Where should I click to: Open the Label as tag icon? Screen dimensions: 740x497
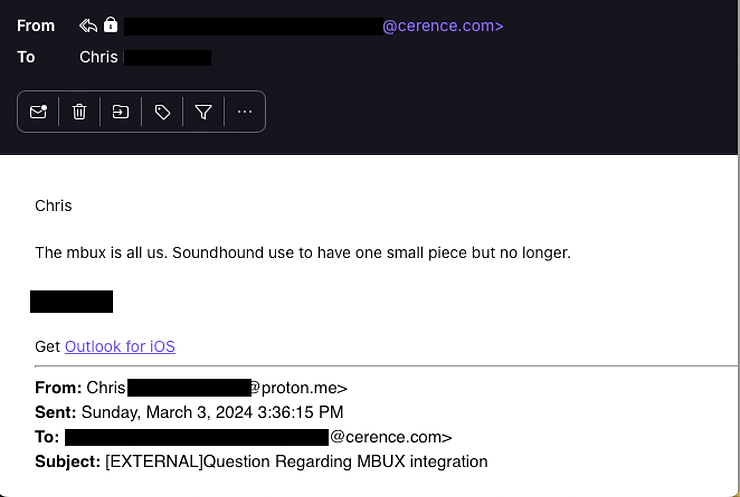tap(162, 112)
